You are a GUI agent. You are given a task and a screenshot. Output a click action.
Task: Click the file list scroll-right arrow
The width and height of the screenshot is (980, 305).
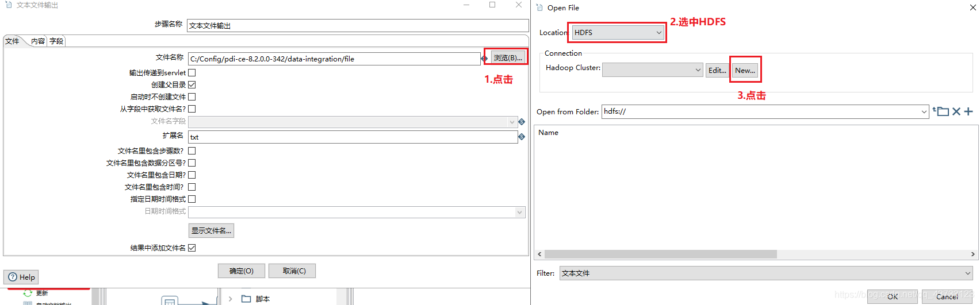coord(973,254)
